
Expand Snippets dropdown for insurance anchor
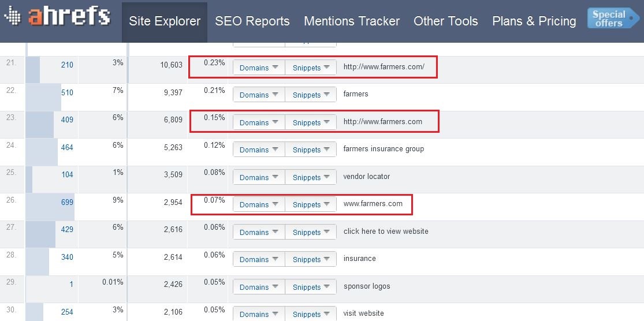(x=311, y=259)
